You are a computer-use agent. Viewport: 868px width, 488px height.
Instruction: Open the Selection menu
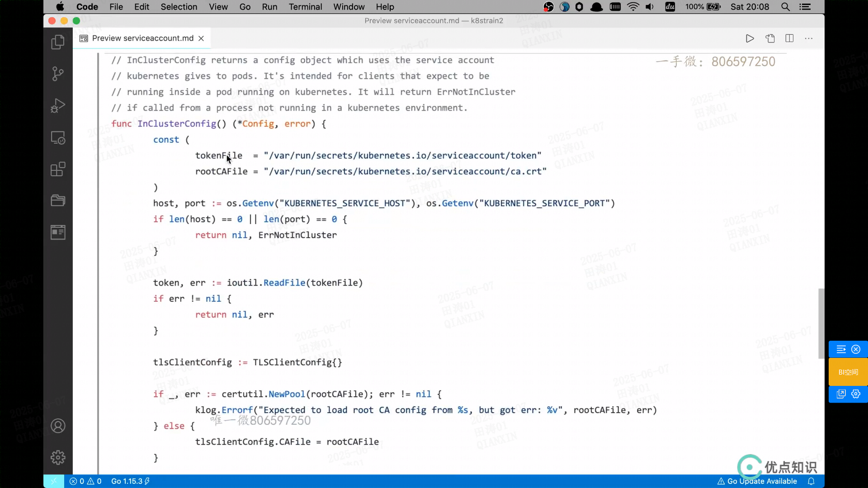[179, 7]
